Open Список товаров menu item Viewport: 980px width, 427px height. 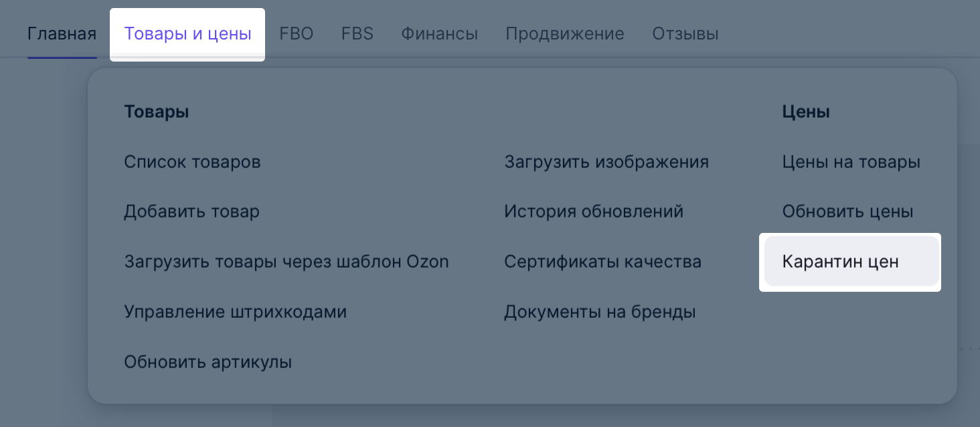[192, 162]
